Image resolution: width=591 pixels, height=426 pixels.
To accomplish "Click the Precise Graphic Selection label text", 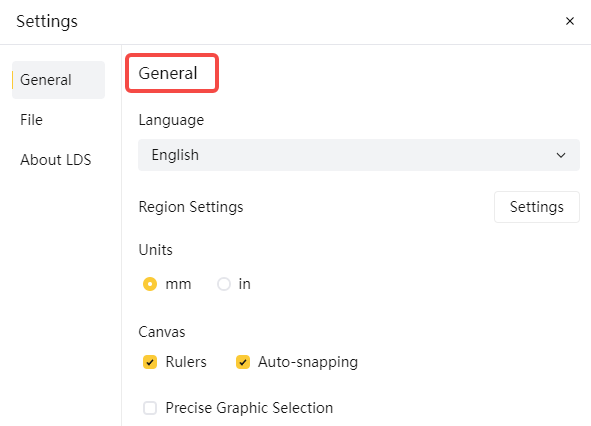I will [x=249, y=408].
